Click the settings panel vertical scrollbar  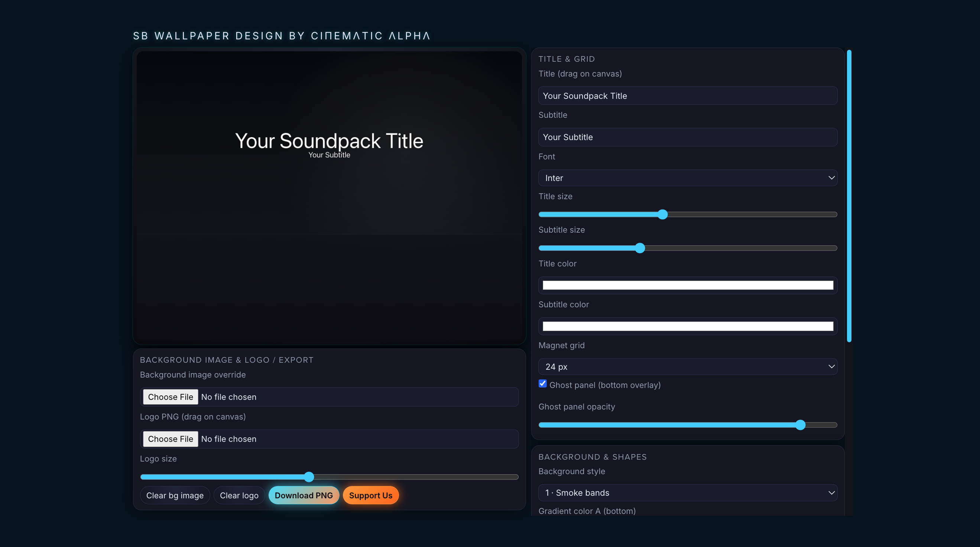click(x=849, y=196)
